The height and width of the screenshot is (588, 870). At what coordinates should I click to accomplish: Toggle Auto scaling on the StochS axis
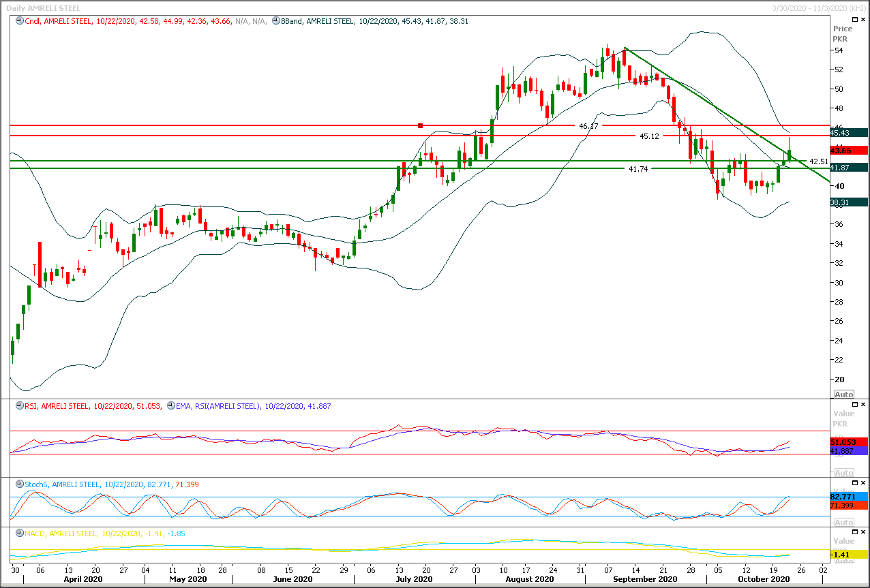pos(843,522)
